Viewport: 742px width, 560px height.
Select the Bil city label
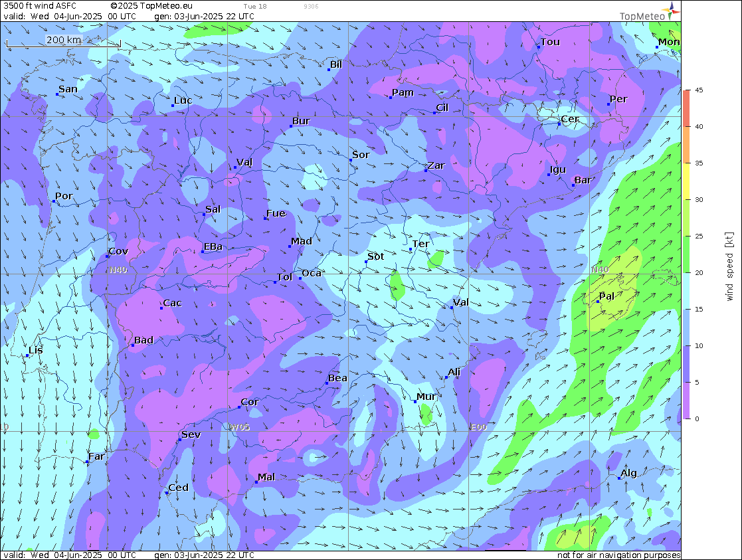click(x=336, y=64)
